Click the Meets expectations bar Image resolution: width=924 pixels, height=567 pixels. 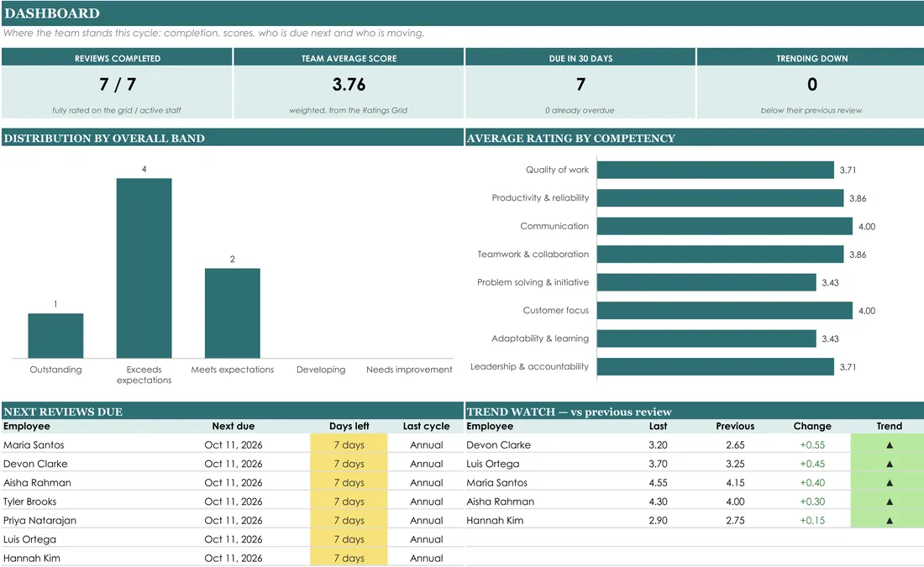tap(232, 313)
